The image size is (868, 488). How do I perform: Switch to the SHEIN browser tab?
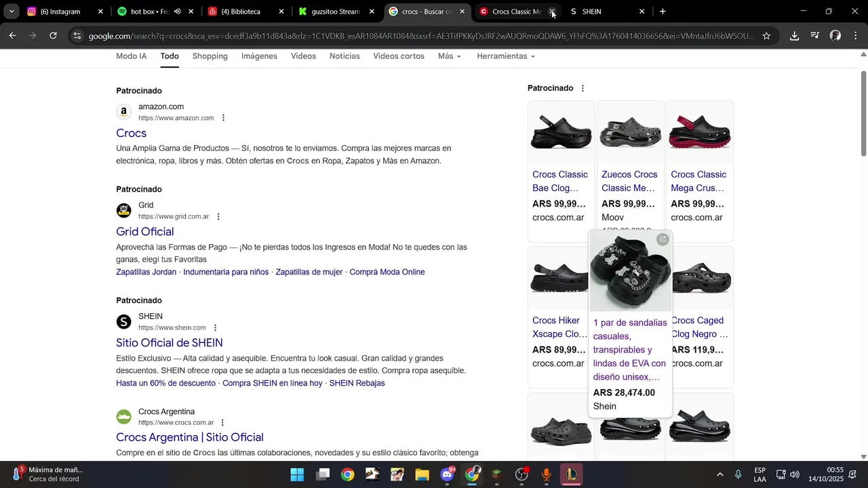point(600,12)
